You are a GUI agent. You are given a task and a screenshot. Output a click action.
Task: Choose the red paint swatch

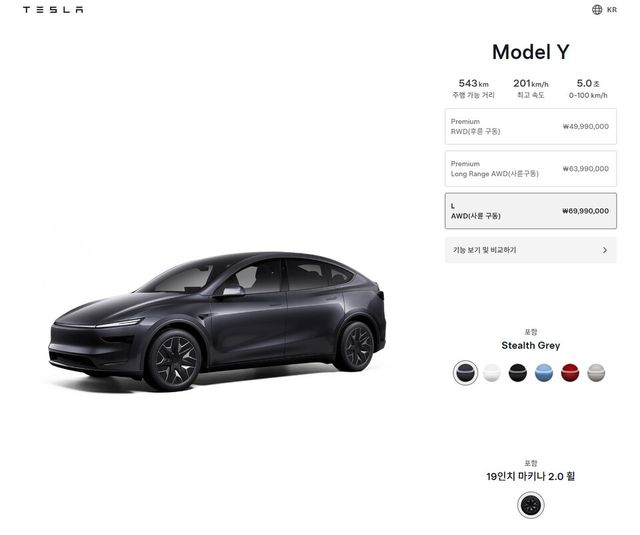click(x=570, y=373)
